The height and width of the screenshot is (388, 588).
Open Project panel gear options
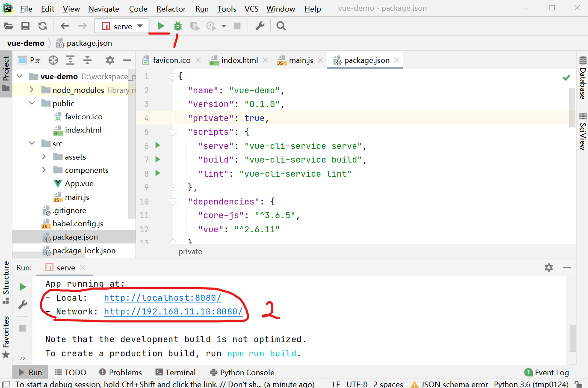pos(110,60)
